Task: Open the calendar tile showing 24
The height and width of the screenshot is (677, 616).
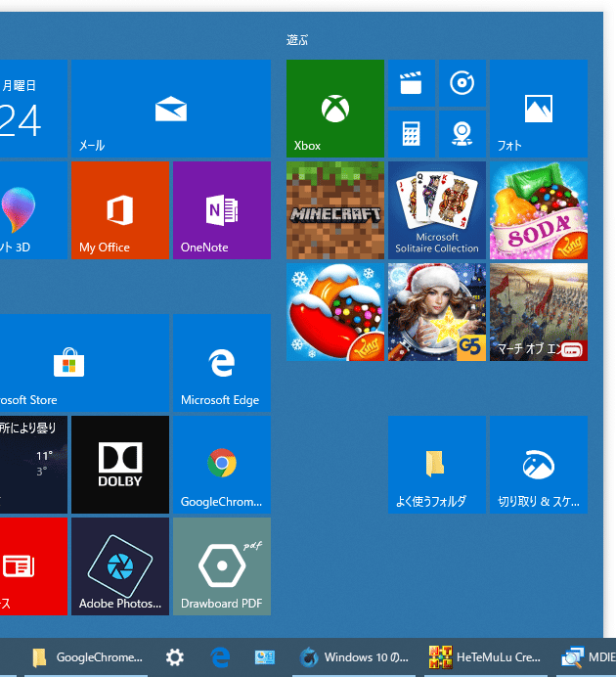Action: pyautogui.click(x=33, y=109)
